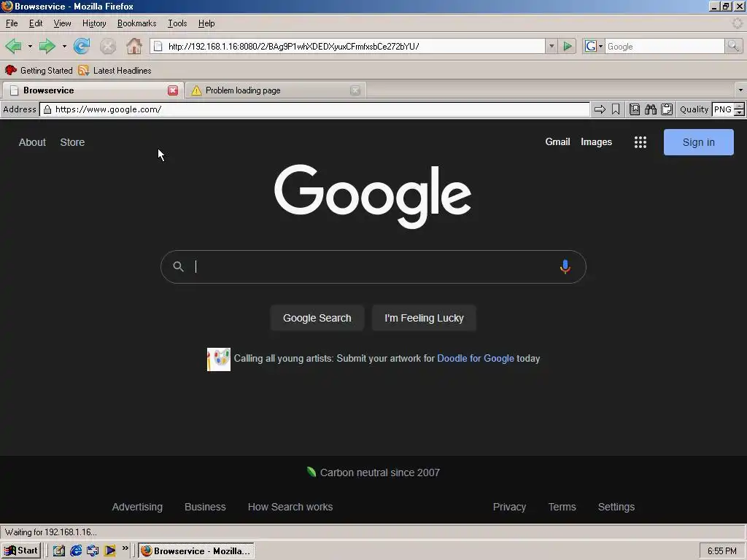Switch to the Problem loading page tab

point(275,90)
